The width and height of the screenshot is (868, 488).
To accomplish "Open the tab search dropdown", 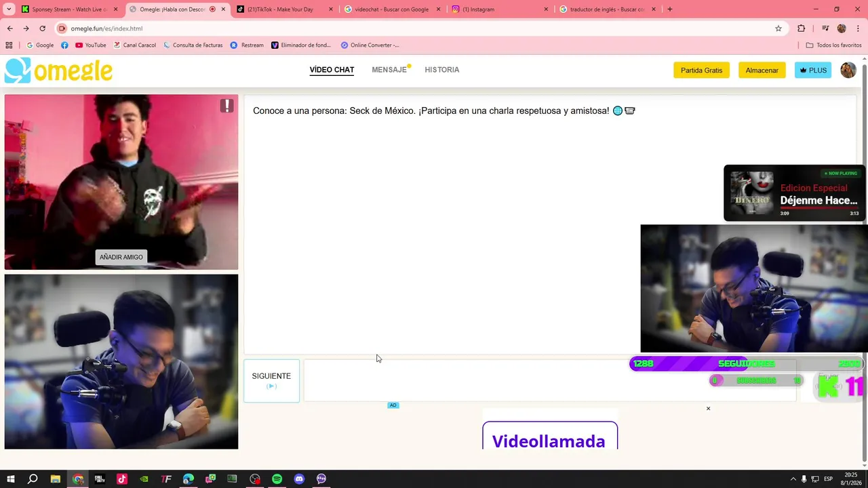I will pos(9,9).
